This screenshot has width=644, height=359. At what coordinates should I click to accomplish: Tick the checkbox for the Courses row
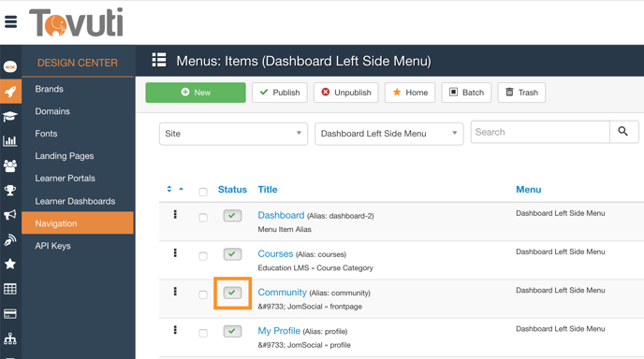point(203,256)
